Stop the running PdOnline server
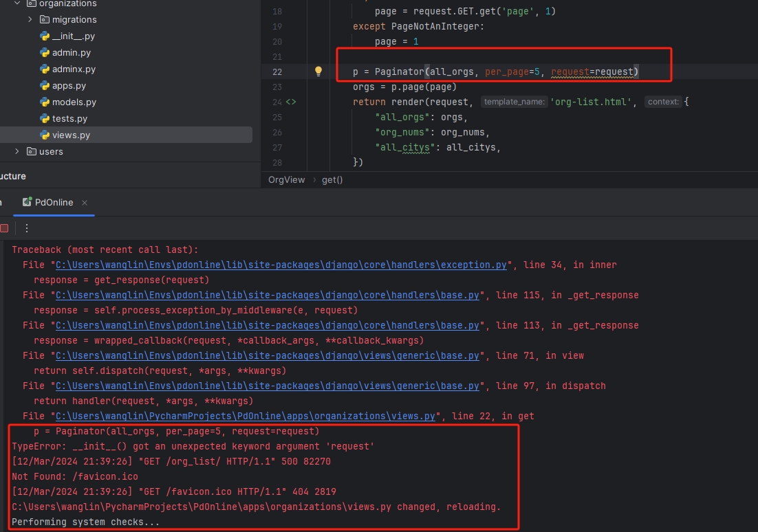 tap(4, 228)
